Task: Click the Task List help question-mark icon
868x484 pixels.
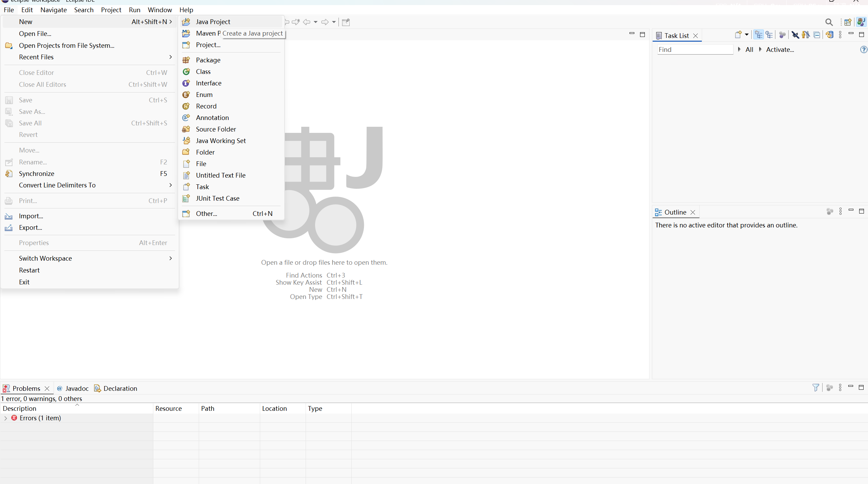Action: (863, 50)
